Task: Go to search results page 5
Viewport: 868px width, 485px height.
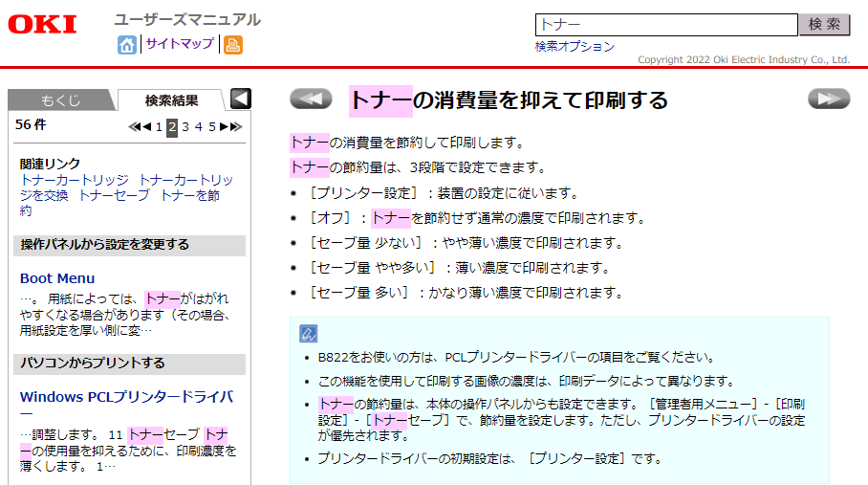Action: point(212,126)
